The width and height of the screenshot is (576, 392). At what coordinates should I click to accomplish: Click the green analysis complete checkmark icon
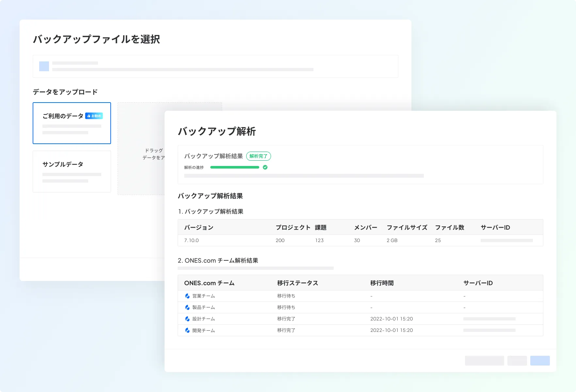coord(265,167)
